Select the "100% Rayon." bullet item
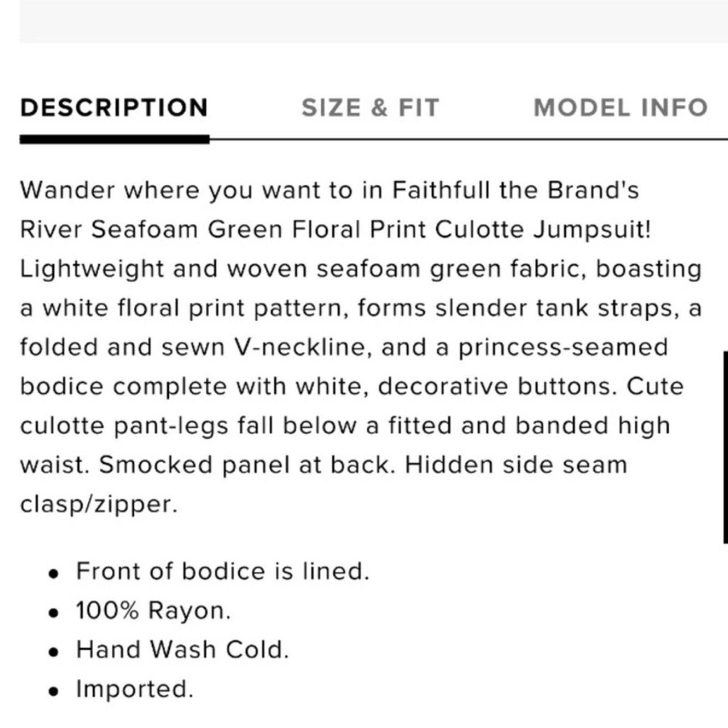Viewport: 728px width, 728px height. coord(153,610)
